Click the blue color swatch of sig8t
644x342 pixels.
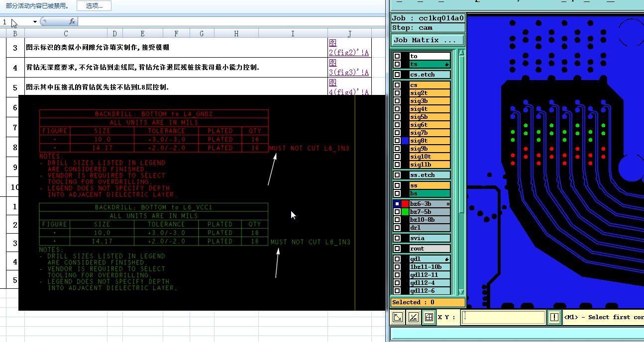tap(405, 141)
